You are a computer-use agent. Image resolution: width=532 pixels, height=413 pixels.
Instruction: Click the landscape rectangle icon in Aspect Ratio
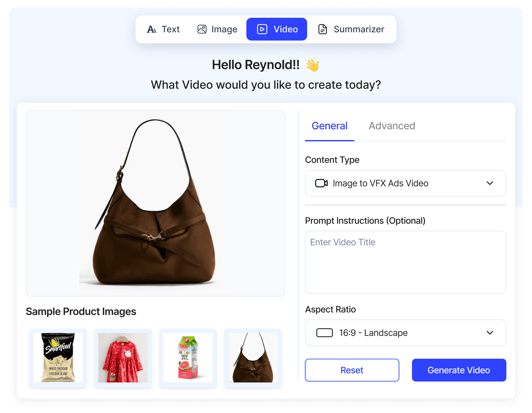click(324, 333)
